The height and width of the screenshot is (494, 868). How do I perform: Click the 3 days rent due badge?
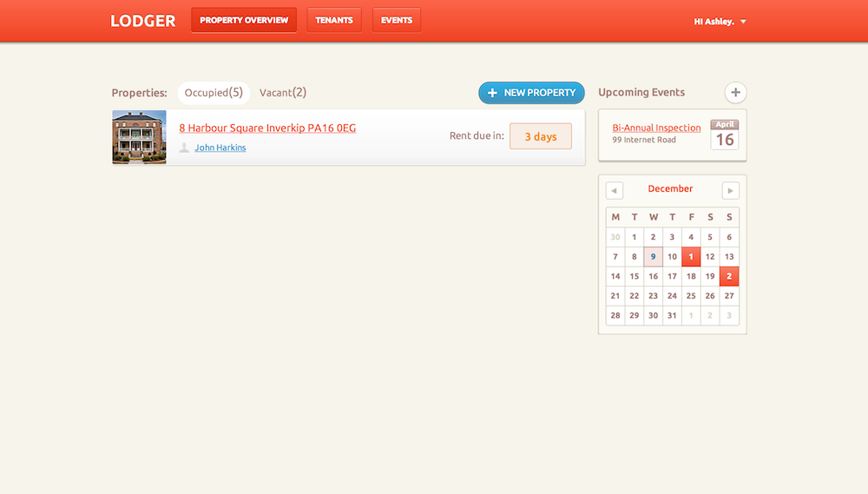tap(540, 136)
